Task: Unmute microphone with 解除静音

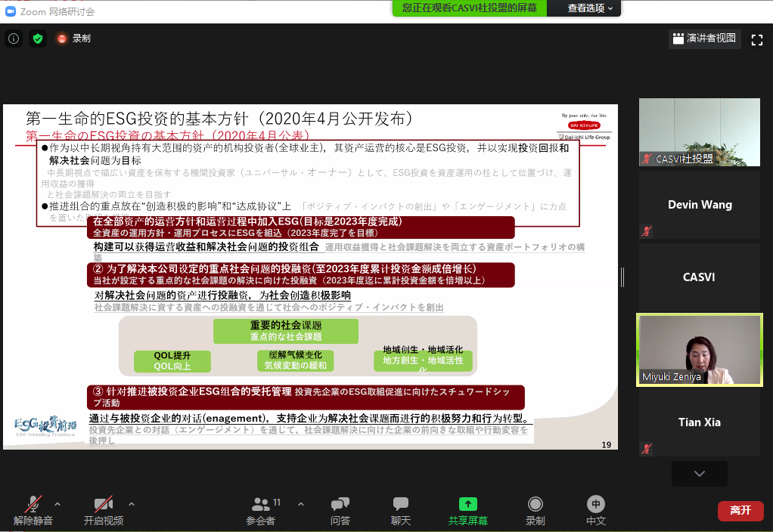Action: (33, 510)
